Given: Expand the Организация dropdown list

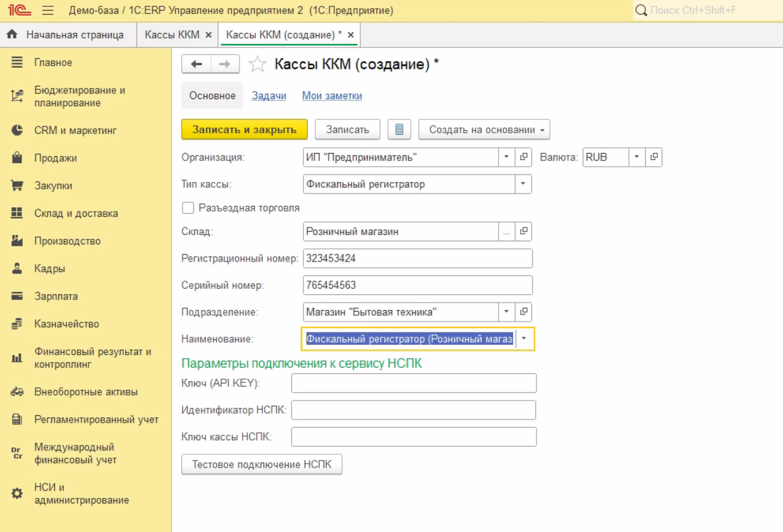Looking at the screenshot, I should pos(507,157).
